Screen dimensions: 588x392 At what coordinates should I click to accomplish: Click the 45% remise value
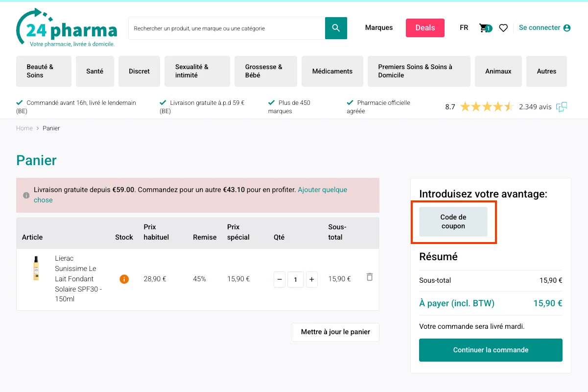(200, 279)
